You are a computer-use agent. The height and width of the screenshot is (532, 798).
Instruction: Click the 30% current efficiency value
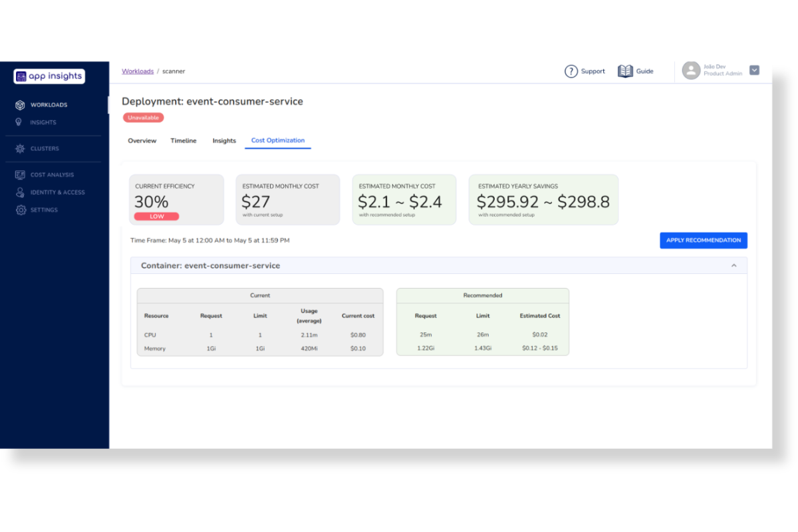[x=152, y=201]
